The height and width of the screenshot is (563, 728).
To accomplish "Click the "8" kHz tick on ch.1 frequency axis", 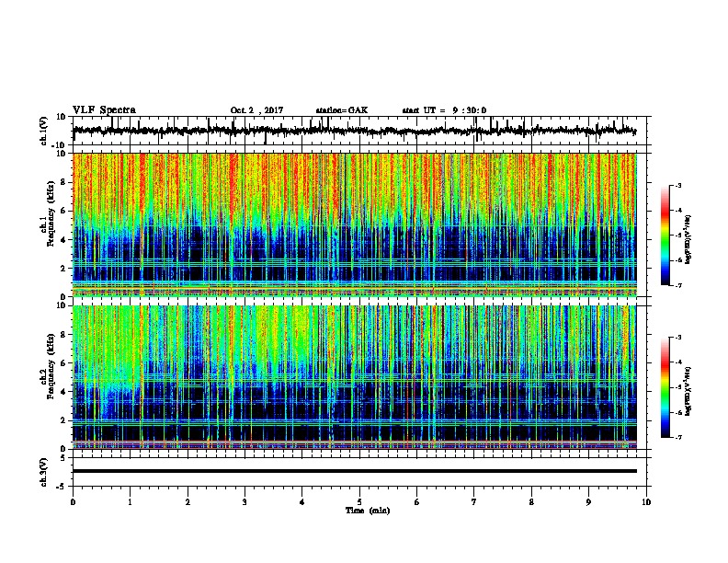I will tap(63, 182).
